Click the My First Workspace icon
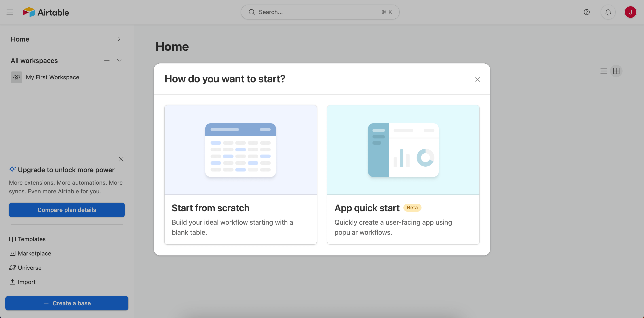The image size is (644, 318). 17,77
